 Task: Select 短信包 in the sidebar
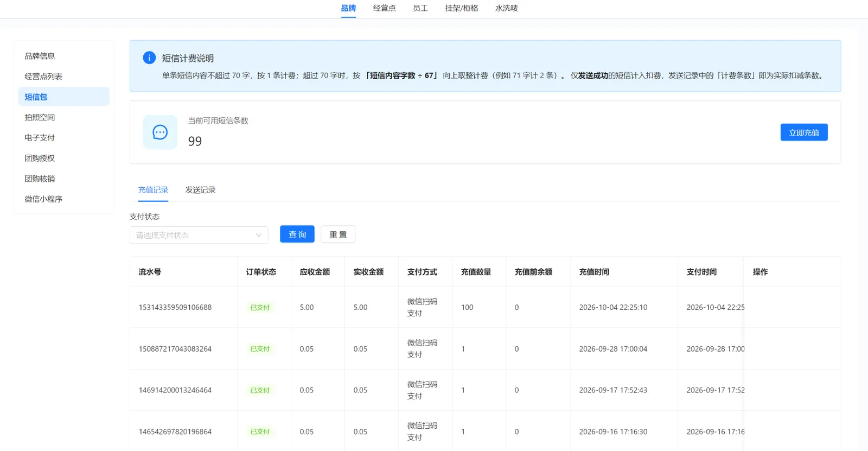tap(64, 97)
